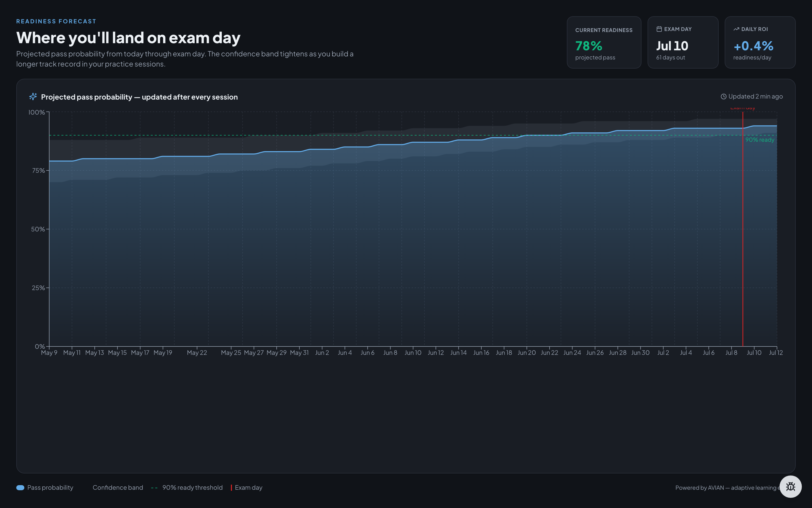Open the Current Readiness 78% card
The height and width of the screenshot is (508, 812).
(x=604, y=42)
